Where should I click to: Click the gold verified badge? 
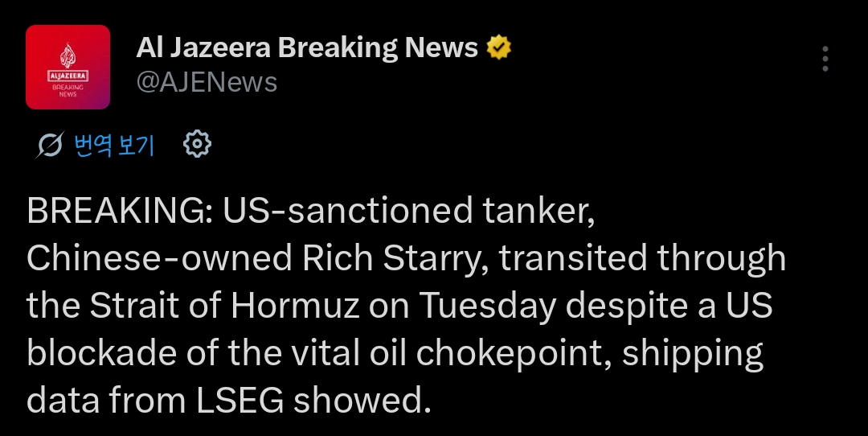pos(499,48)
